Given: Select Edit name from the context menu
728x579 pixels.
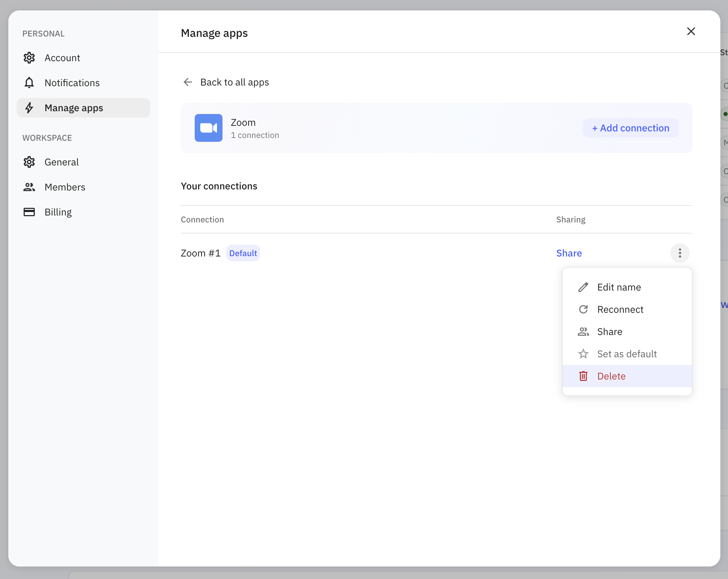Looking at the screenshot, I should click(x=619, y=287).
